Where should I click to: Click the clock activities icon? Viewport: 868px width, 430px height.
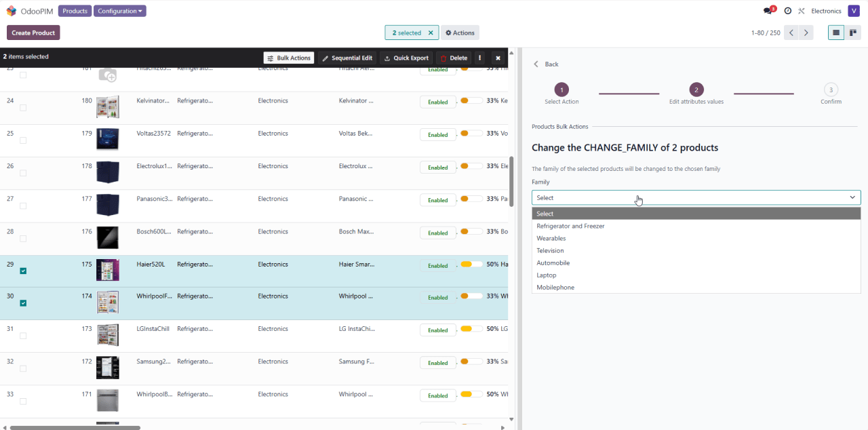tap(788, 11)
